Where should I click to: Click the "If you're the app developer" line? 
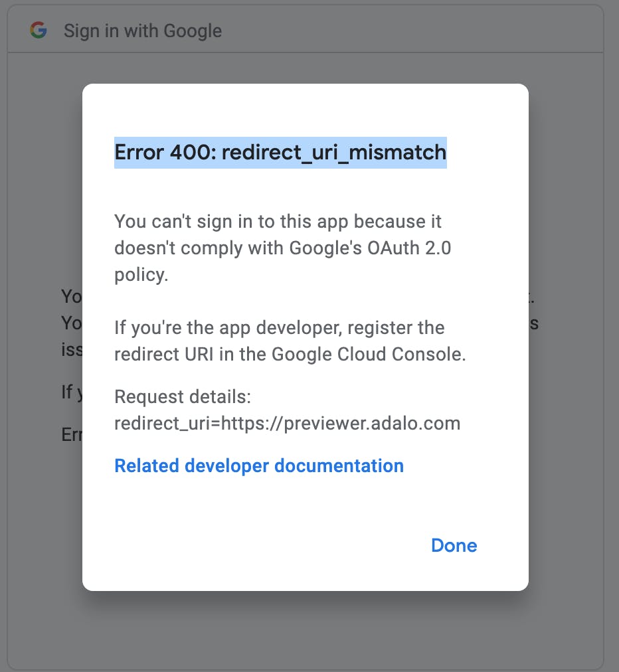point(279,327)
